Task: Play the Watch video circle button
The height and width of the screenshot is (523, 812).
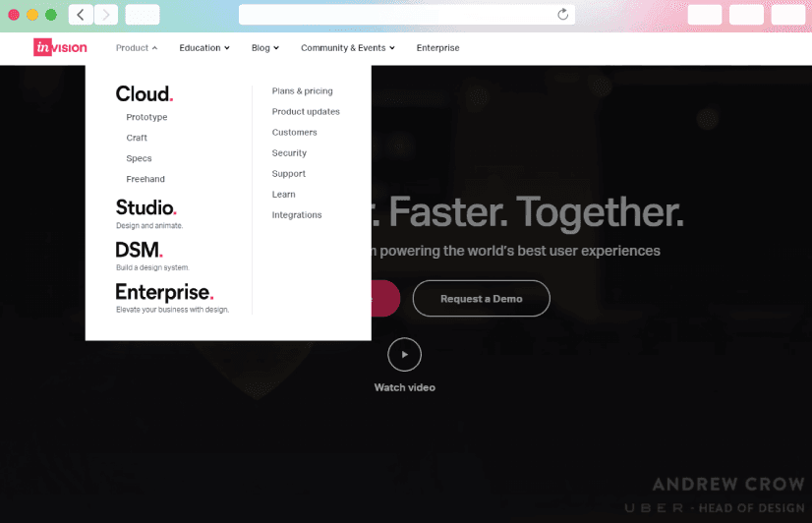Action: pos(404,354)
